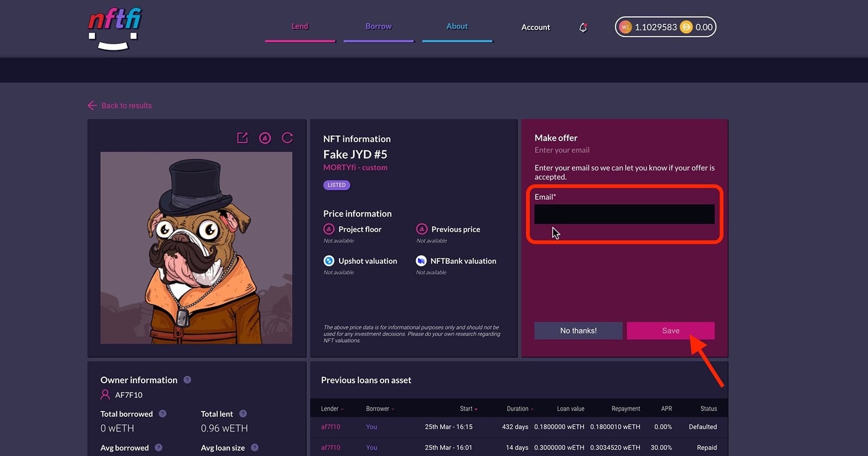This screenshot has height=456, width=868.
Task: Click the back arrow icon
Action: pos(92,105)
